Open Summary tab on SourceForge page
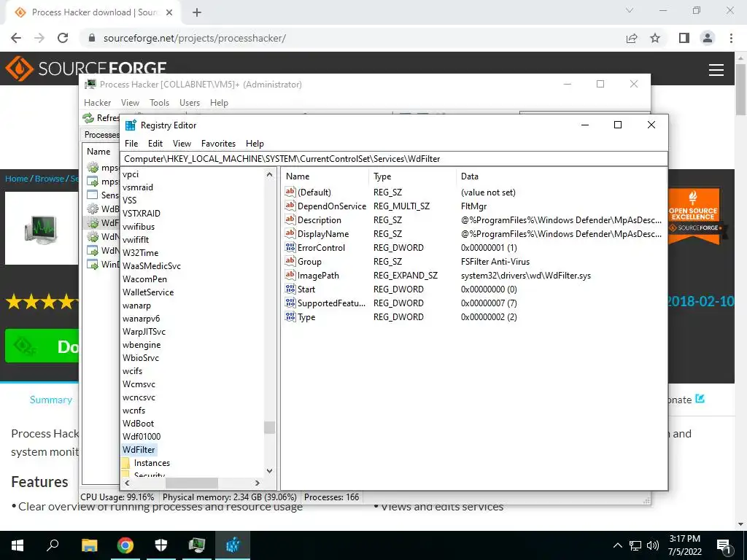747x560 pixels. [x=51, y=400]
